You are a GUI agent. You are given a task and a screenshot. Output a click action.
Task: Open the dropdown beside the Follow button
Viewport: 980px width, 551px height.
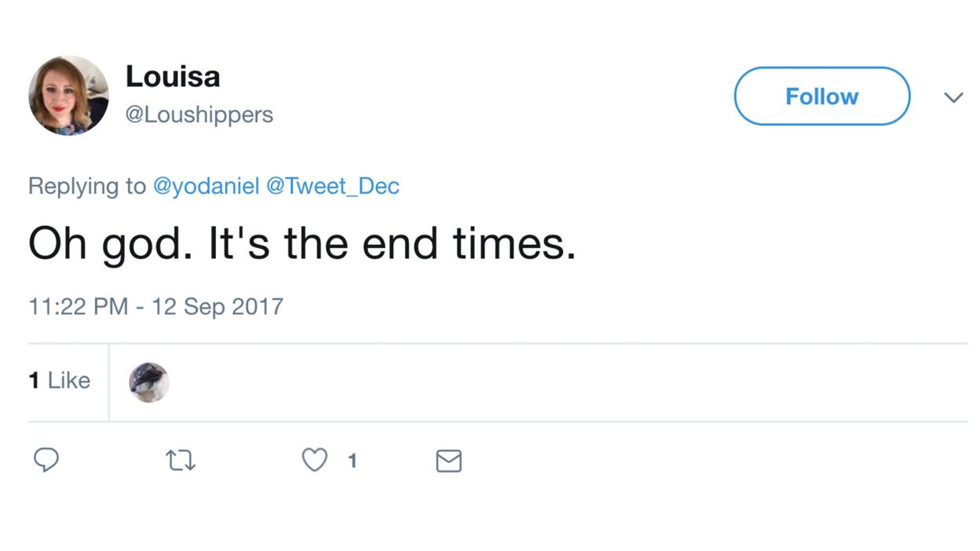pyautogui.click(x=953, y=97)
